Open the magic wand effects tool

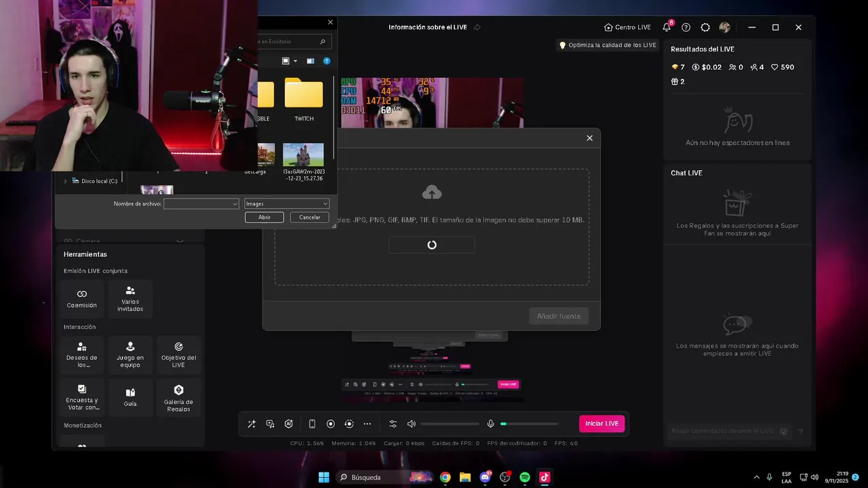(252, 424)
